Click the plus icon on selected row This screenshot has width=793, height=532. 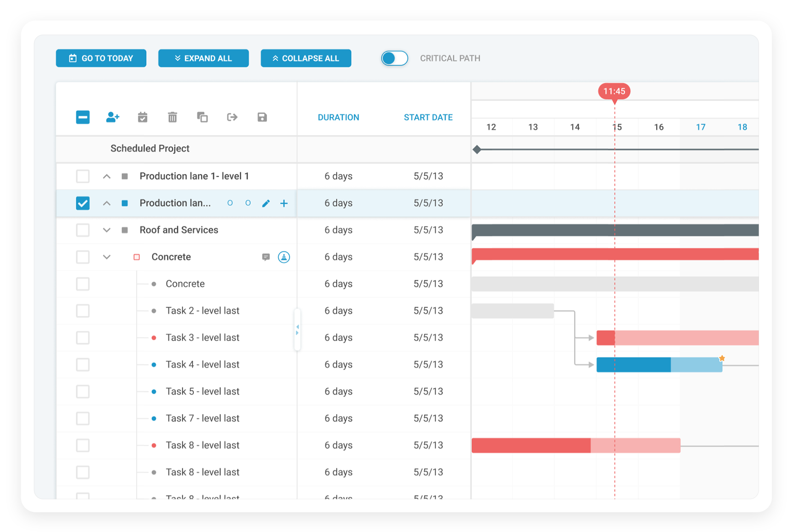pyautogui.click(x=284, y=203)
